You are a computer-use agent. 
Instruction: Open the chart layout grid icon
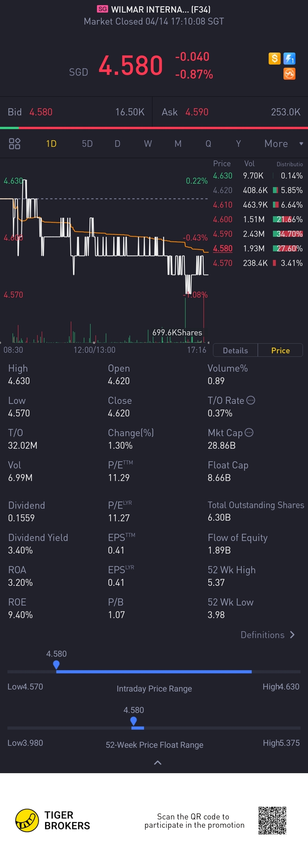click(15, 144)
